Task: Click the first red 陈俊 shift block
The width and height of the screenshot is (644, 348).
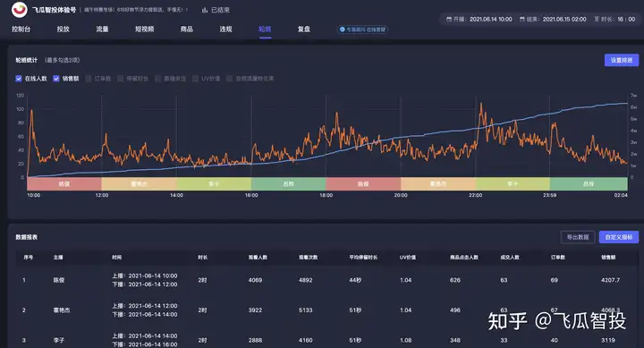Action: pyautogui.click(x=64, y=183)
